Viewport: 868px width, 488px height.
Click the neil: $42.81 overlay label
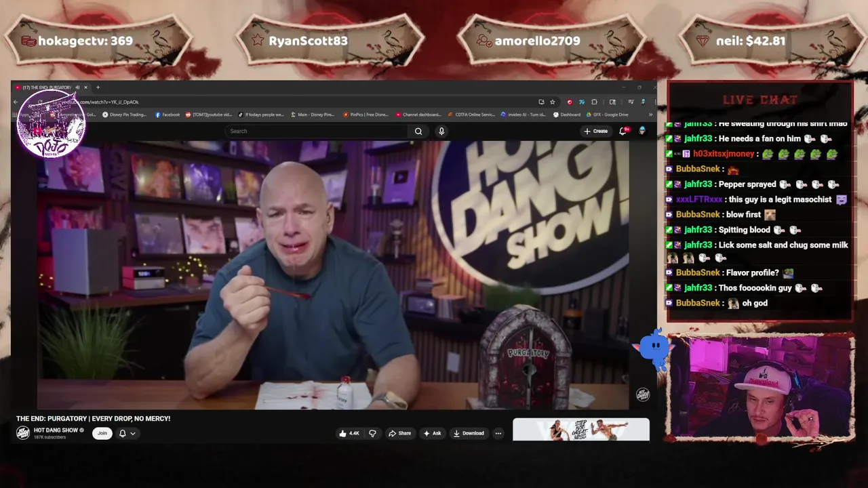click(x=751, y=41)
